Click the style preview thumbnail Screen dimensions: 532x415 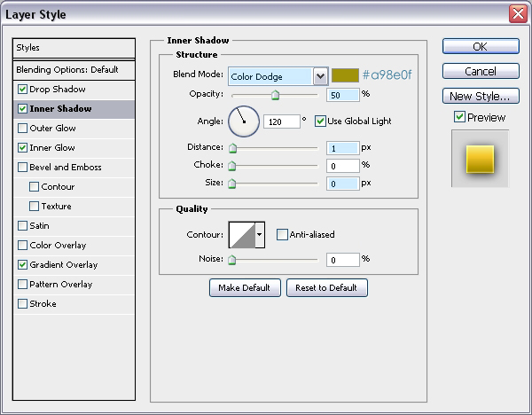pos(479,159)
